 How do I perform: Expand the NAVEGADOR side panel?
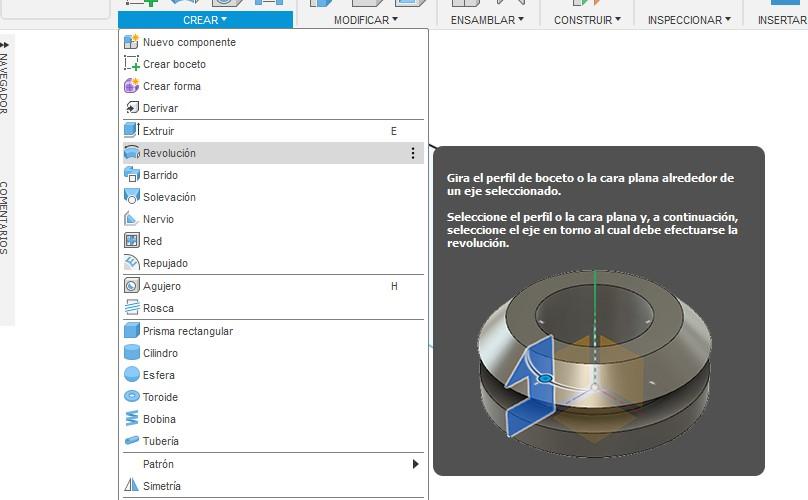(x=4, y=82)
